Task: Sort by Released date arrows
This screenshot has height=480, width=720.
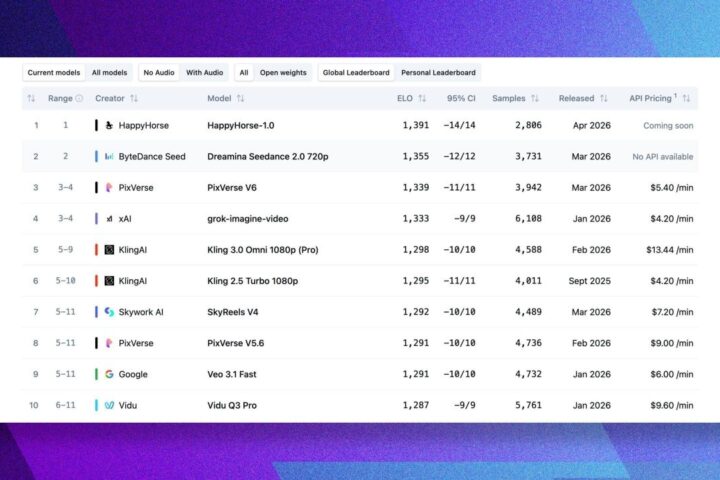Action: [x=603, y=98]
